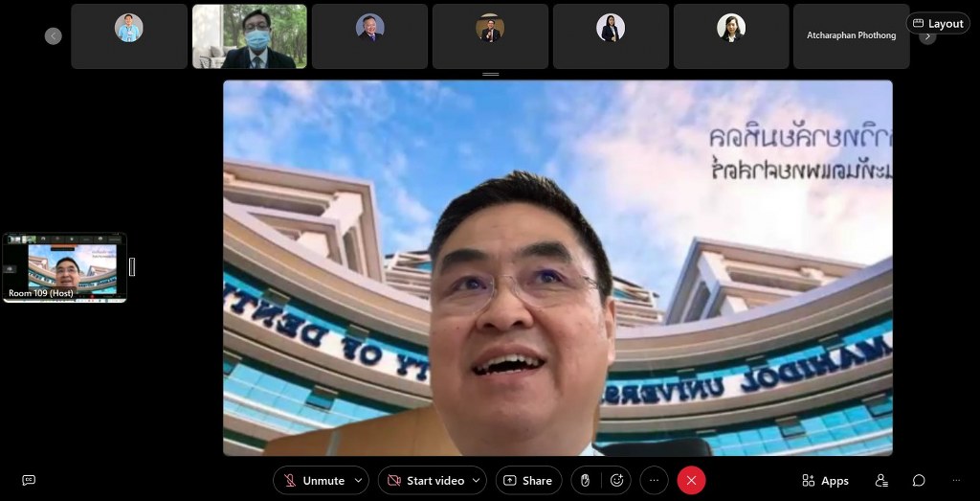Toggle closed captions icon
The width and height of the screenshot is (980, 501).
pos(29,480)
